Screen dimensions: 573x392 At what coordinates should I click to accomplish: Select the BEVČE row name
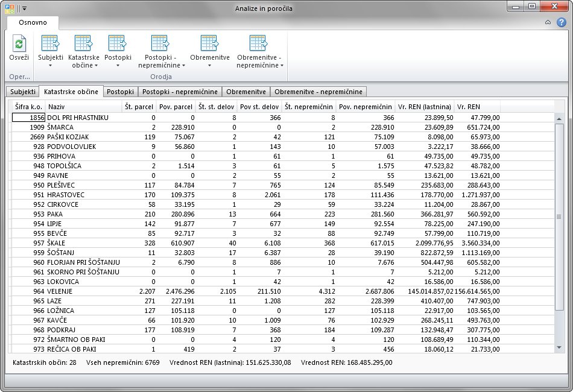click(x=57, y=233)
